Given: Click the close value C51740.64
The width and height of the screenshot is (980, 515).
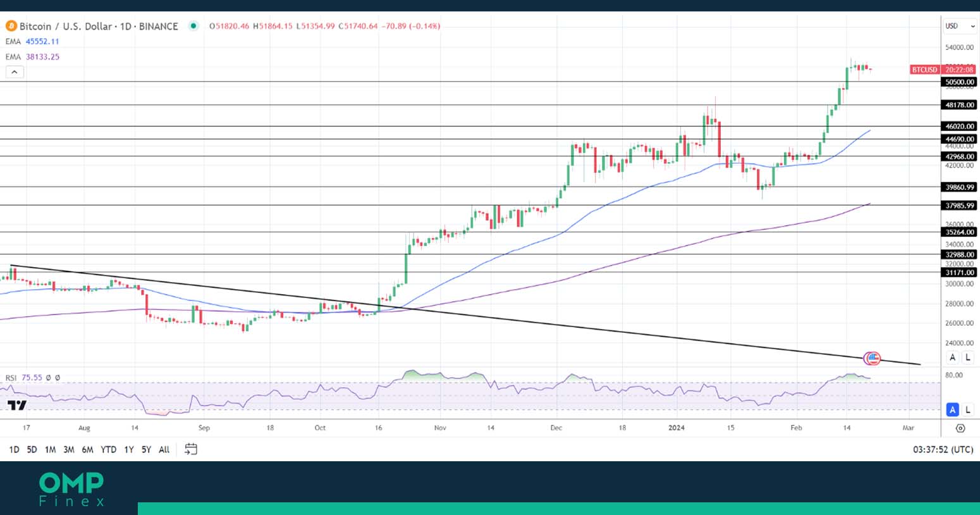Looking at the screenshot, I should click(358, 26).
